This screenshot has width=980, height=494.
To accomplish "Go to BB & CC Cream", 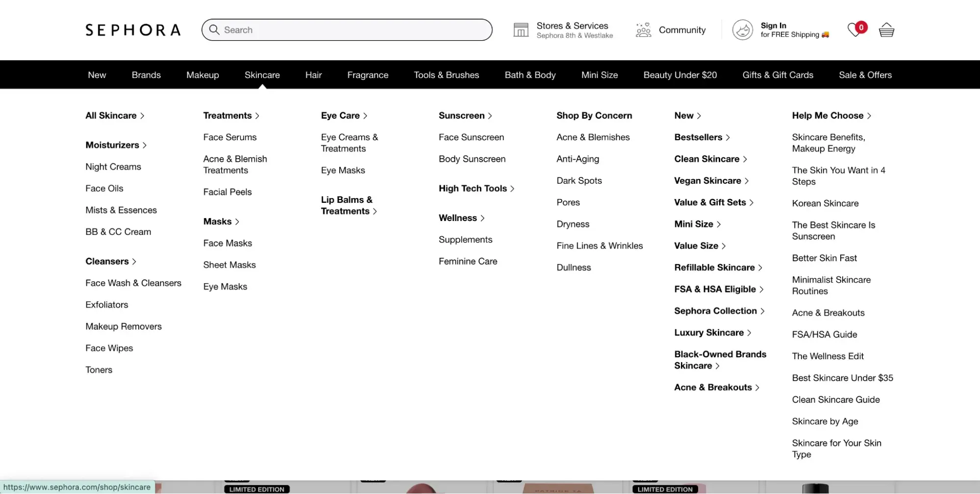I will (x=118, y=232).
